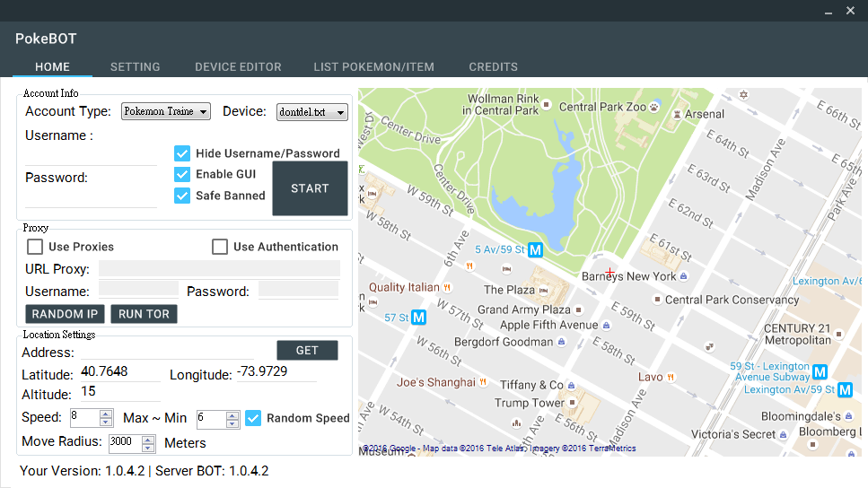Toggle Hide Username/Password checkbox
This screenshot has height=488, width=868.
click(182, 153)
